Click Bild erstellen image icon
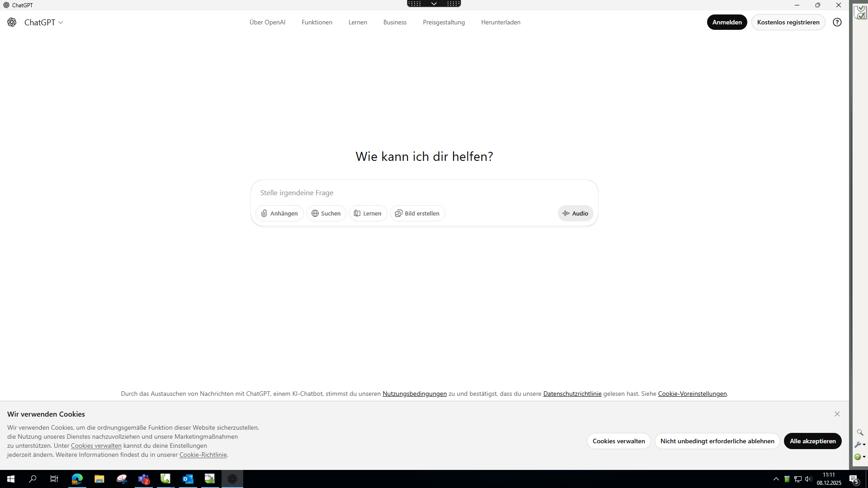The image size is (868, 488). point(417,213)
